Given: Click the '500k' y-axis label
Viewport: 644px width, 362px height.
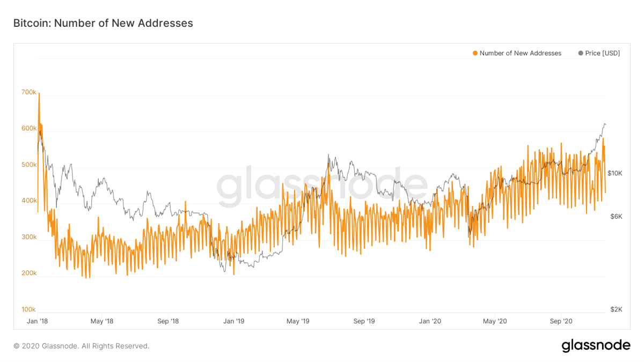Looking at the screenshot, I should click(29, 165).
